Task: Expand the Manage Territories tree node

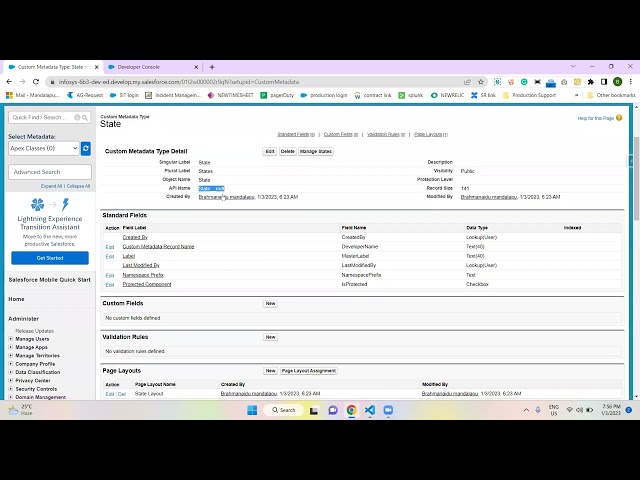Action: click(x=11, y=356)
